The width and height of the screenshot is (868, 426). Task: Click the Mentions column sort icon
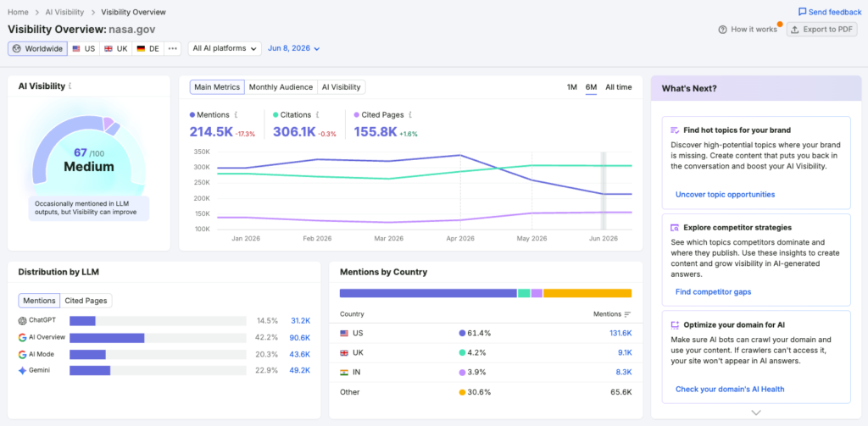click(x=627, y=314)
